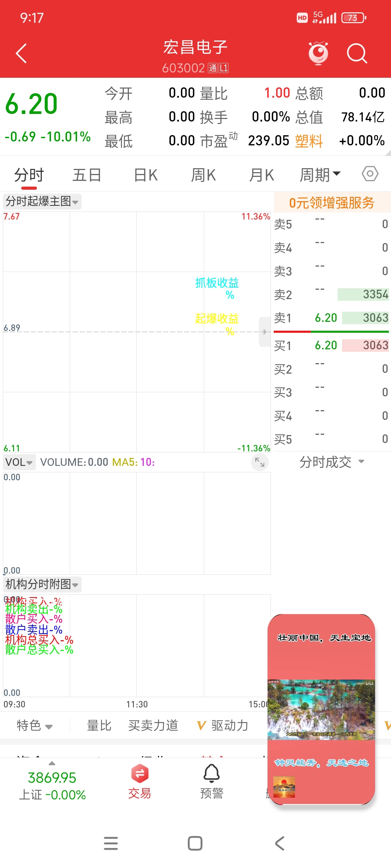
Task: Switch to the 日K tab
Action: tap(146, 175)
